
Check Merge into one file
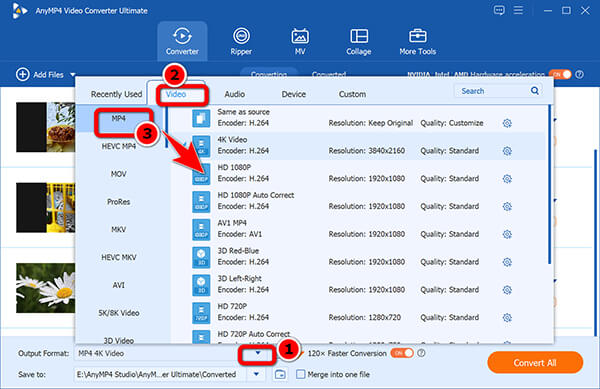pos(301,374)
